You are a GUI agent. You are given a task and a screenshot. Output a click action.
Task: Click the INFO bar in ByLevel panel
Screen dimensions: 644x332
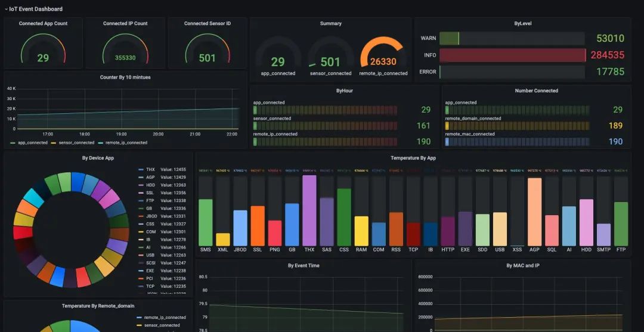513,55
